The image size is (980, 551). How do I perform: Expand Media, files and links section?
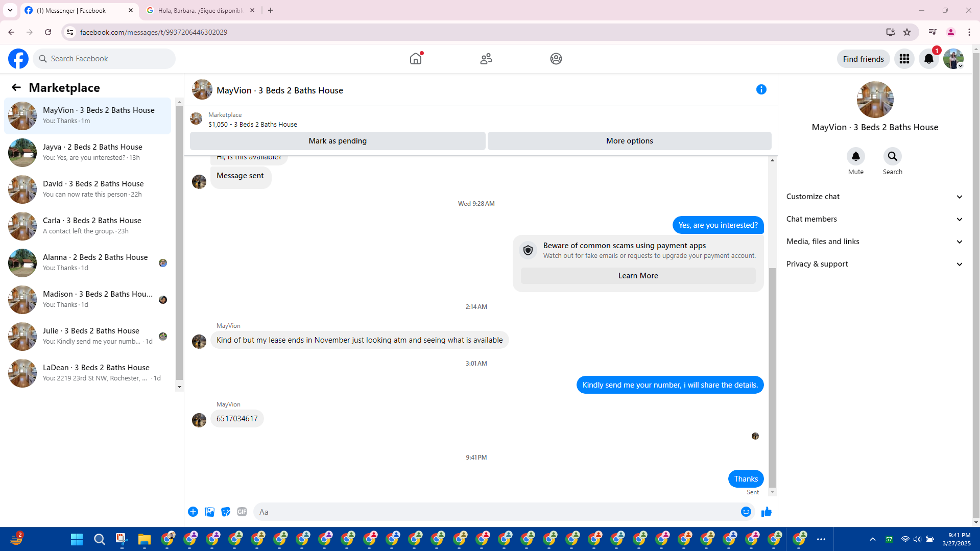pyautogui.click(x=875, y=242)
